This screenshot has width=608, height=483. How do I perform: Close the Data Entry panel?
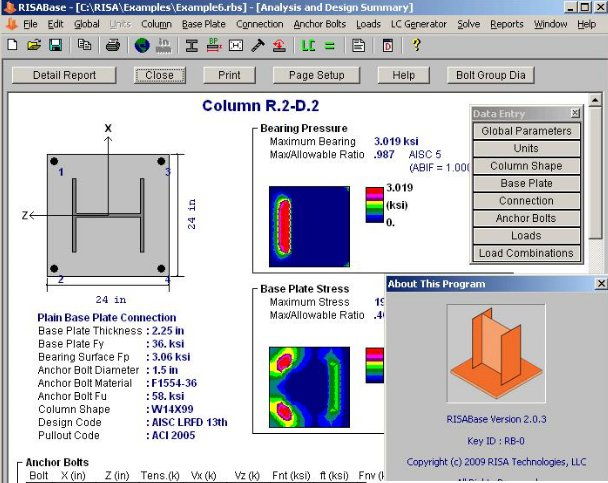(575, 113)
